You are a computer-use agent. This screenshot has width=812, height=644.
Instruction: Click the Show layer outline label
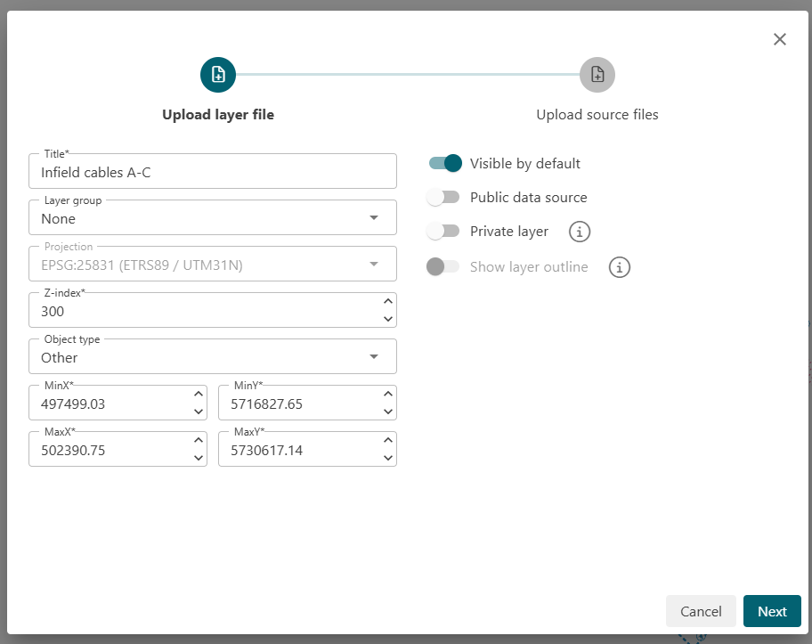(529, 267)
